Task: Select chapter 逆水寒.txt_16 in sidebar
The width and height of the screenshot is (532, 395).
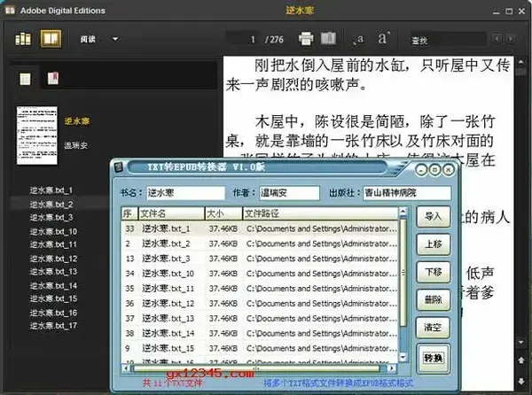Action: (x=53, y=313)
